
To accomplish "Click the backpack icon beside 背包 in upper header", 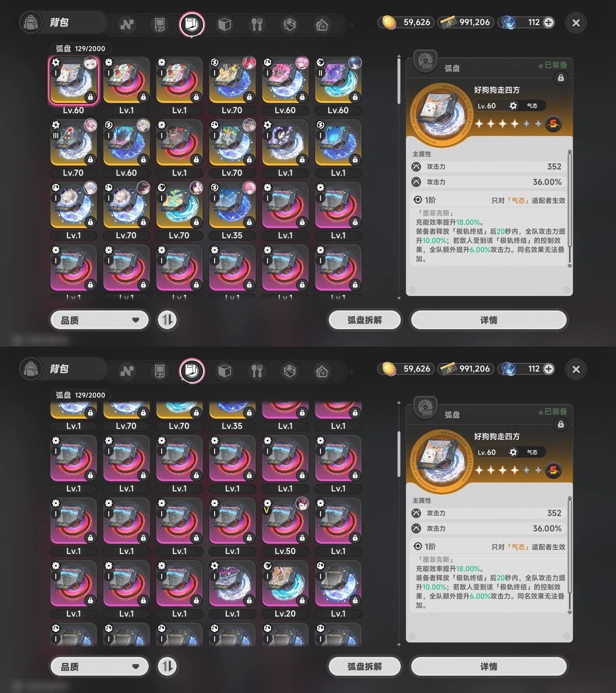I will pos(31,23).
